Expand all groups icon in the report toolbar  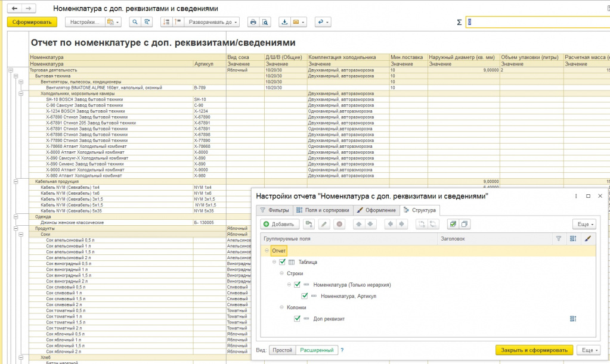click(x=178, y=22)
